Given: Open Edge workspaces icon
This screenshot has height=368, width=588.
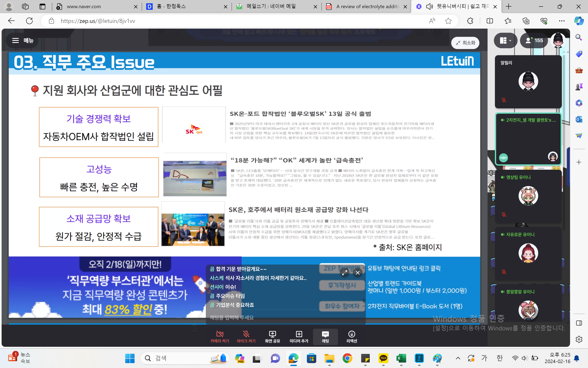Looking at the screenshot, I should tap(25, 7).
